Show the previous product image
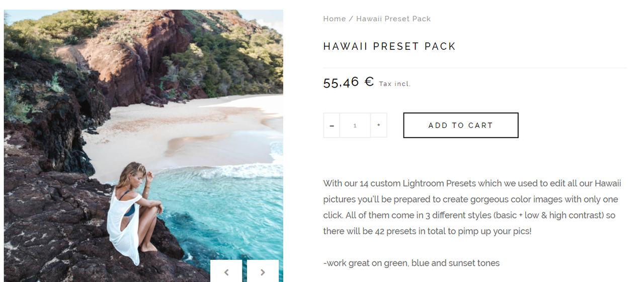644x282 pixels. (226, 272)
